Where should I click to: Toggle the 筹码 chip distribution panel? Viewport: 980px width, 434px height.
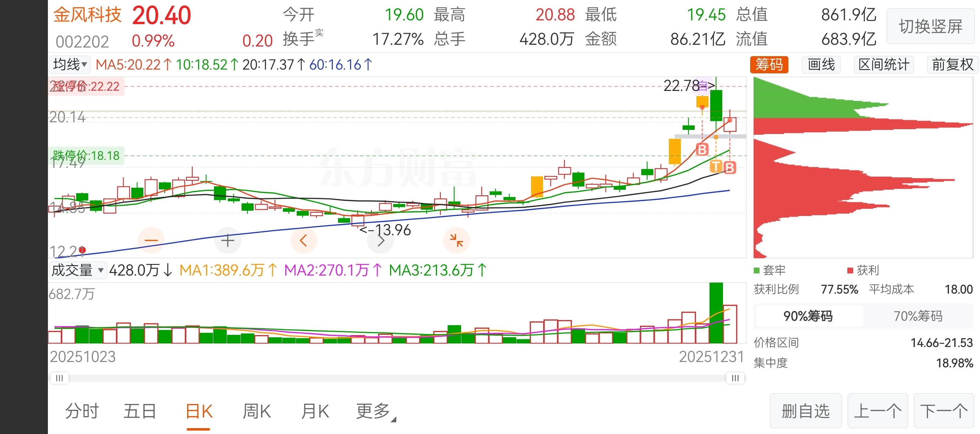coord(768,65)
